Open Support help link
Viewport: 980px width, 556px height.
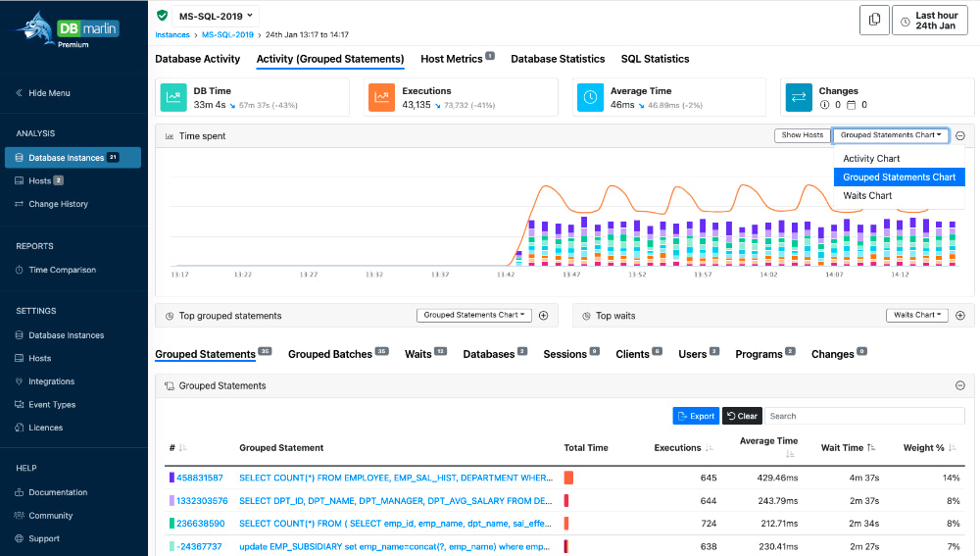coord(37,538)
